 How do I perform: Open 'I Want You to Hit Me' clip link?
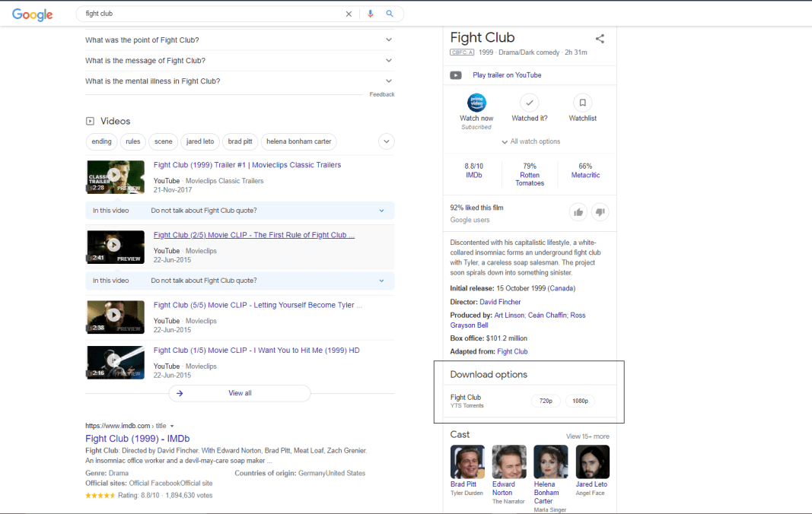[256, 351]
